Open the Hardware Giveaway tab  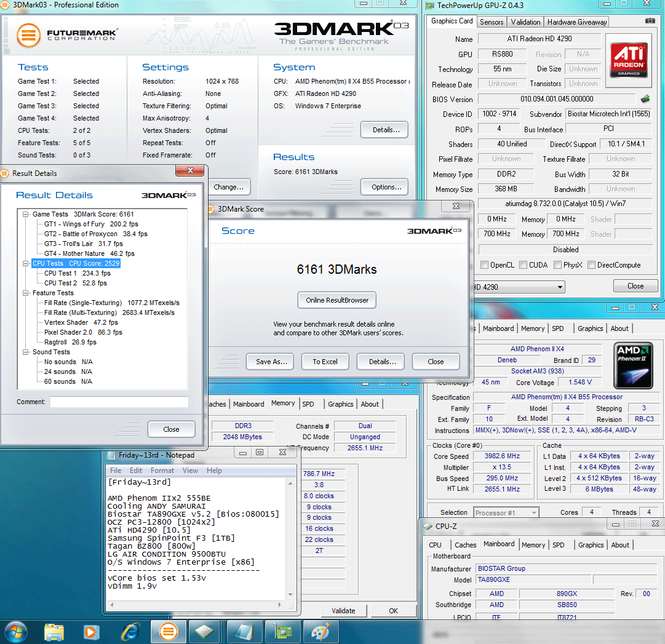coord(577,22)
